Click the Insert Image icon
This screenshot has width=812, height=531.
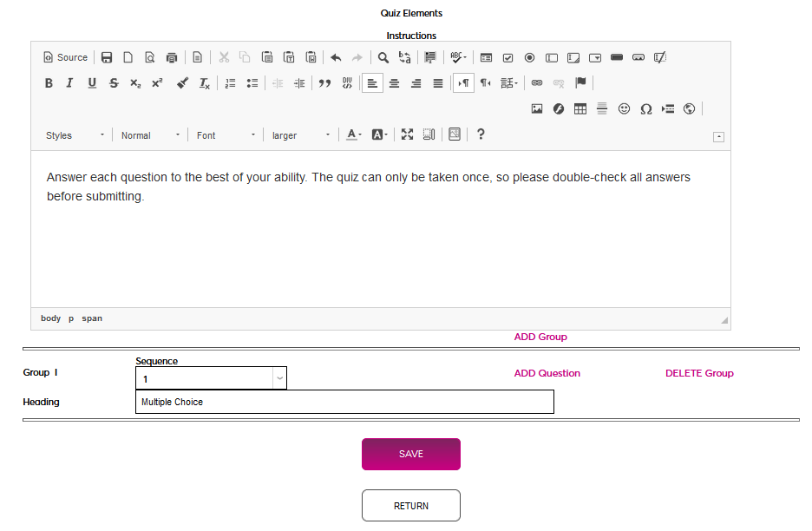click(537, 109)
